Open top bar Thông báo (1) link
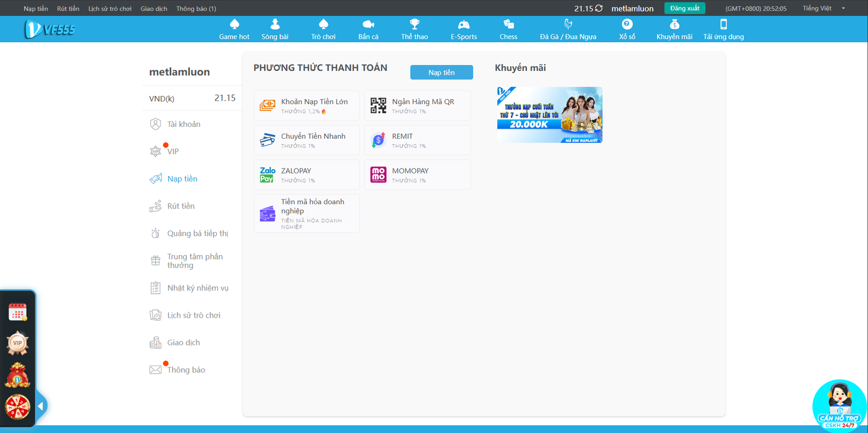The height and width of the screenshot is (433, 868). tap(196, 9)
